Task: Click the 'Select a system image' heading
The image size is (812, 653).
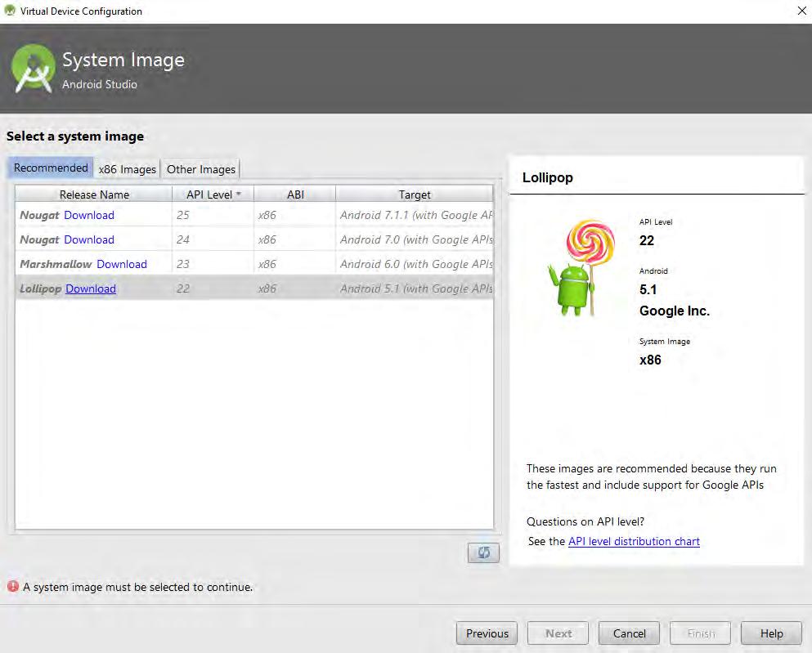Action: pyautogui.click(x=75, y=136)
